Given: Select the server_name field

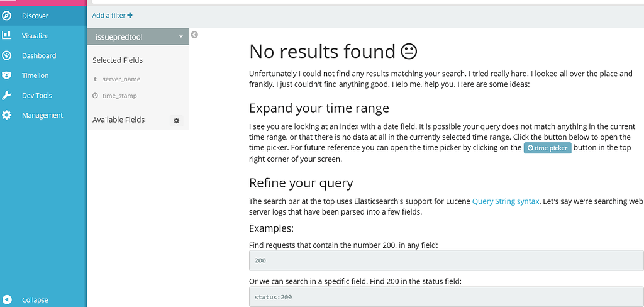Looking at the screenshot, I should pyautogui.click(x=121, y=79).
